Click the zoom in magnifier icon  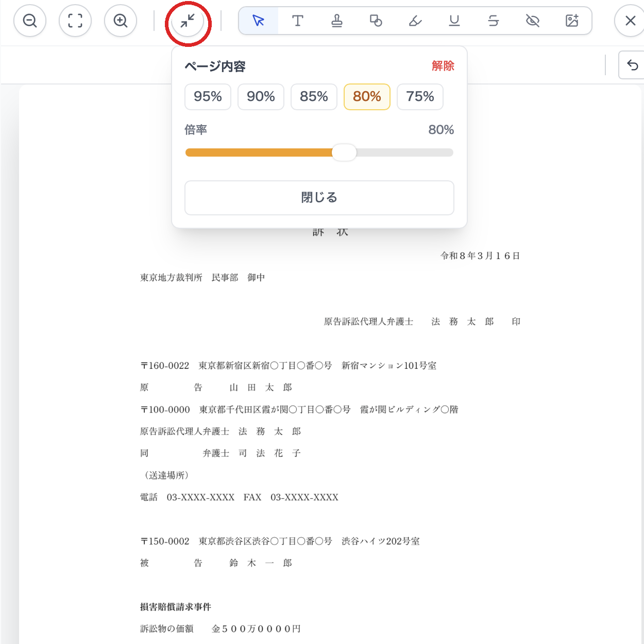pos(121,21)
